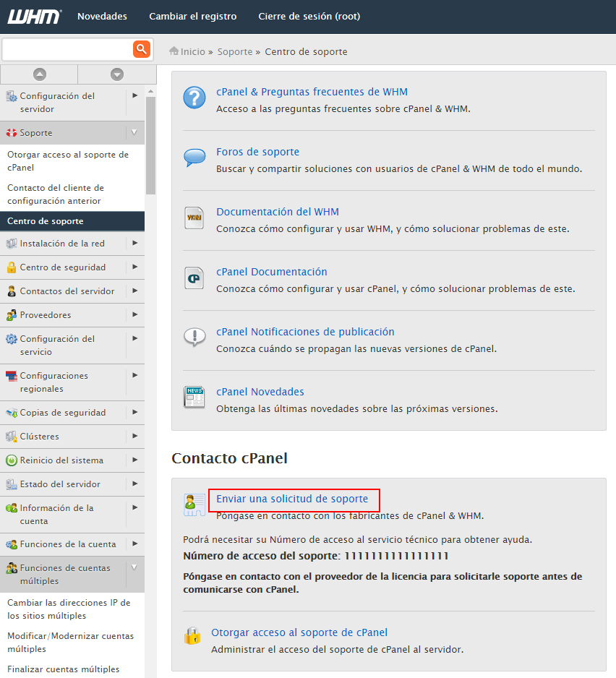Click the padlock icon for support access
Viewport: 616px width, 678px height.
click(192, 636)
